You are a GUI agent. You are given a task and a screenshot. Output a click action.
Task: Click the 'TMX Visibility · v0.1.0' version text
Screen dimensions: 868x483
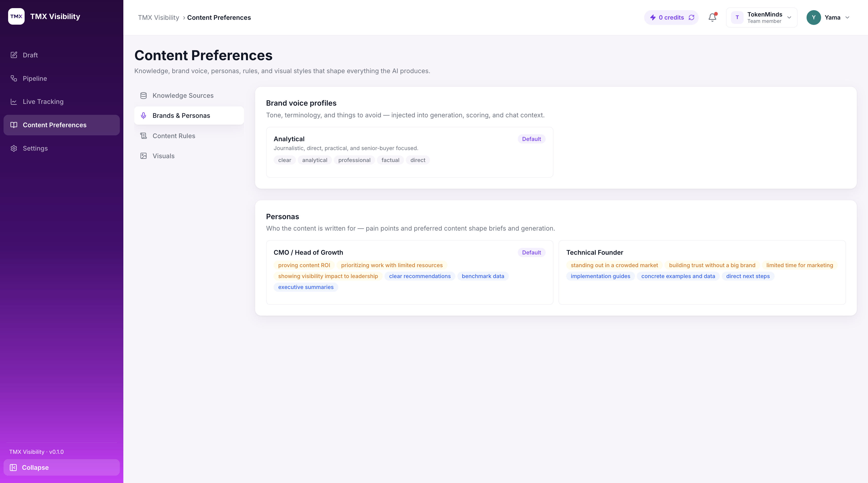point(36,452)
